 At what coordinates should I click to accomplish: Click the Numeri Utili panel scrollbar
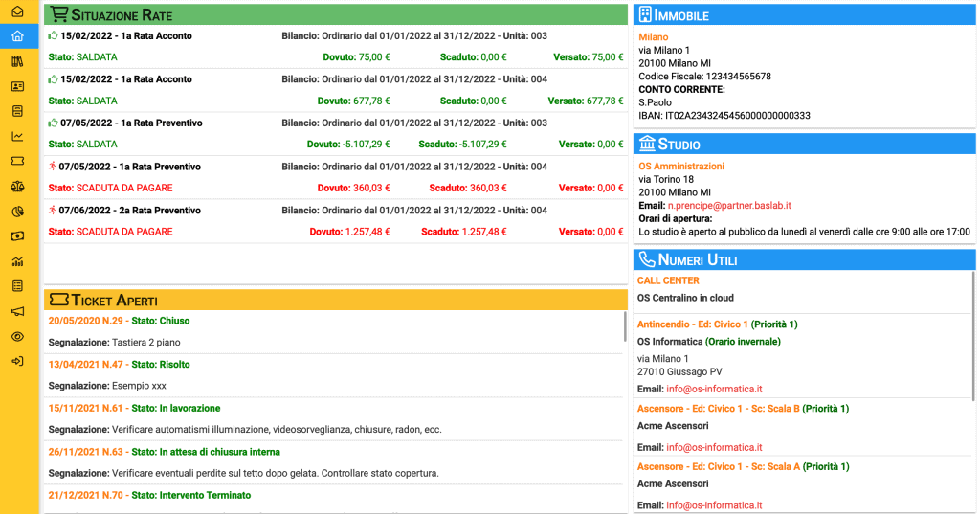pyautogui.click(x=973, y=335)
